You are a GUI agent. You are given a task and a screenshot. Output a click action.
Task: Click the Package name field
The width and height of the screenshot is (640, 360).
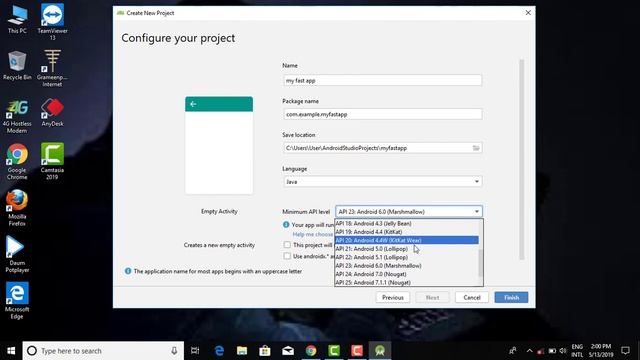point(382,114)
